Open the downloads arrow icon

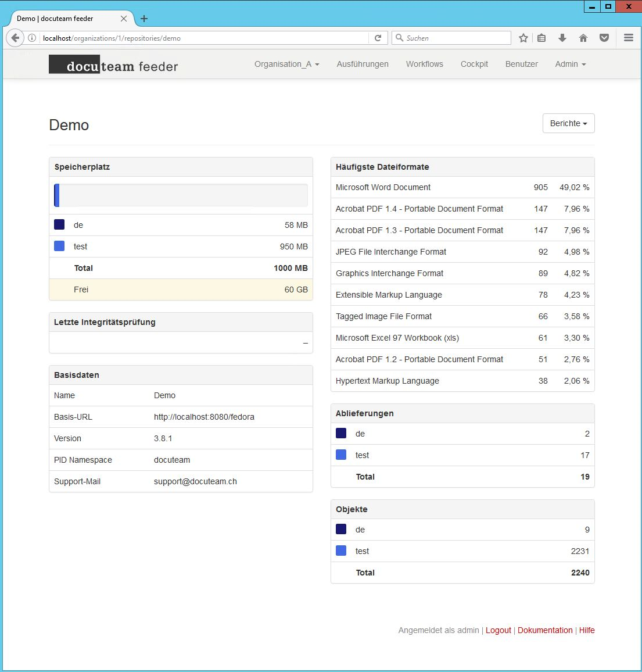(x=562, y=38)
